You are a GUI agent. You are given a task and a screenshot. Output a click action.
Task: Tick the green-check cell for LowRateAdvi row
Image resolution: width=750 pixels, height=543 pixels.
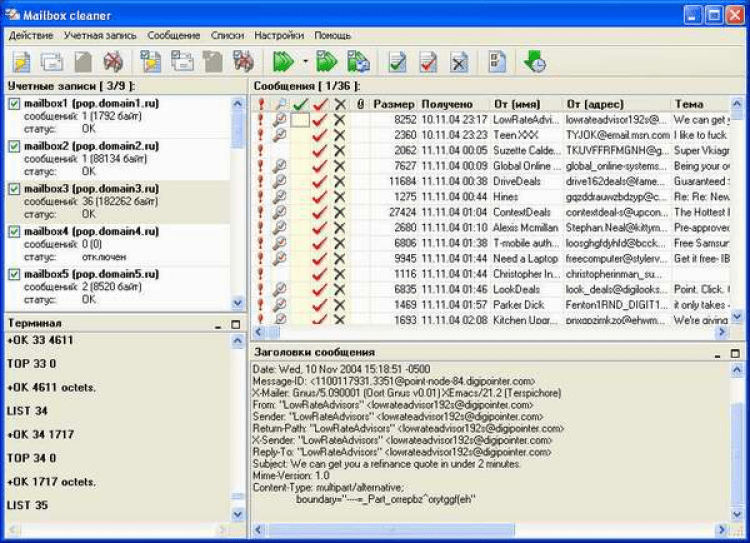coord(300,120)
